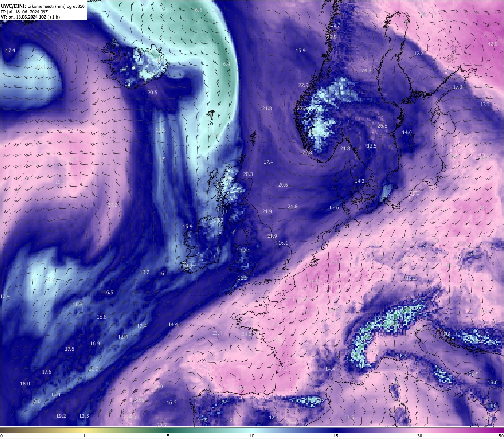Click the 11.8 value label
The width and height of the screenshot is (504, 439).
pos(78,305)
